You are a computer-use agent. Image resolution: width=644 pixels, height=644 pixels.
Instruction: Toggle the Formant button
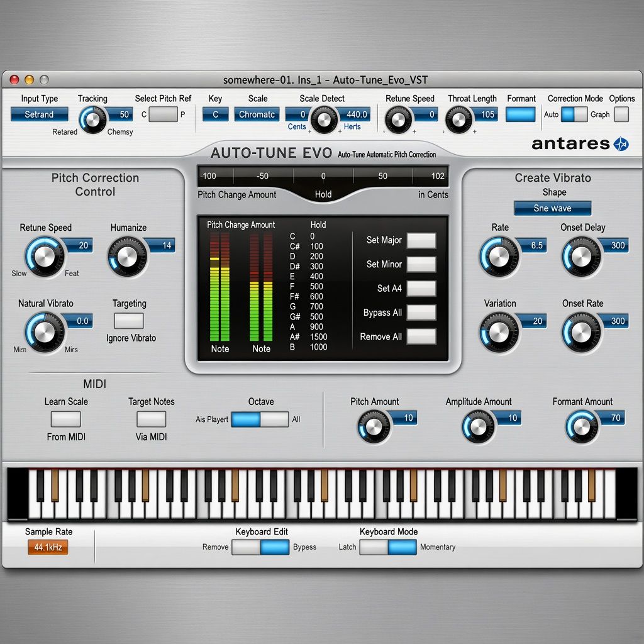point(520,114)
